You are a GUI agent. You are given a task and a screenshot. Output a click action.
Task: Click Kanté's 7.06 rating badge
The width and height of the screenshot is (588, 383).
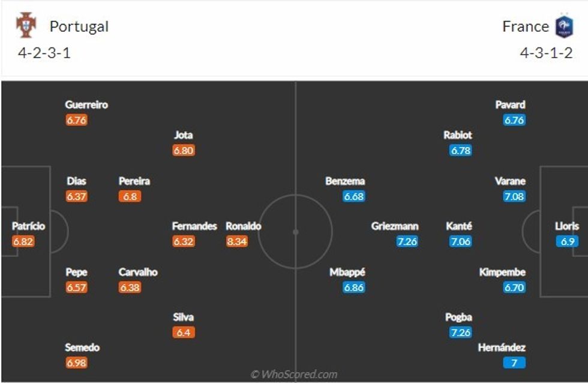click(460, 242)
